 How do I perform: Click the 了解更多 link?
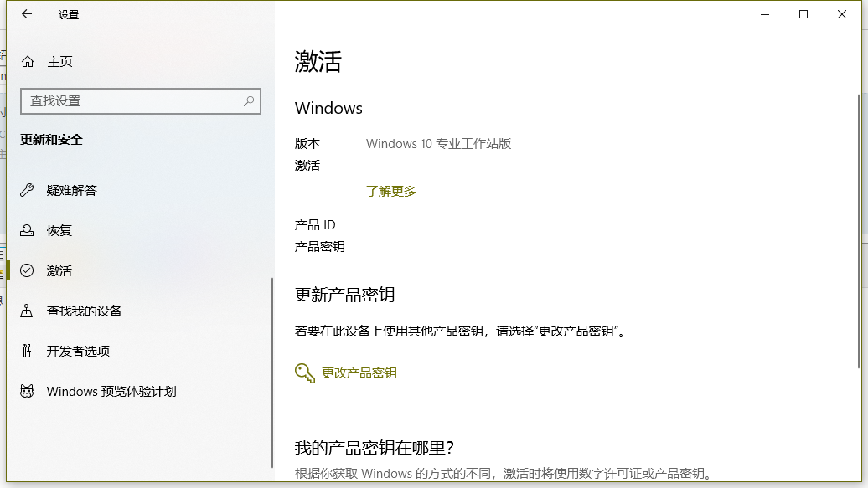390,192
